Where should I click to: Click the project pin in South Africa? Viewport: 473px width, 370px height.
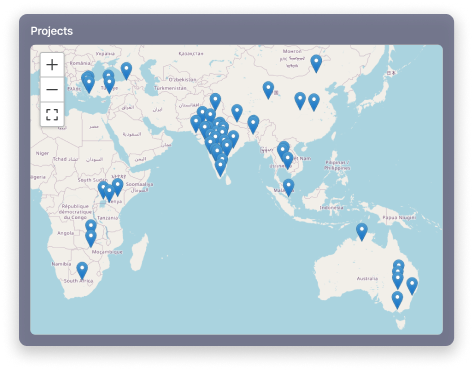point(82,270)
